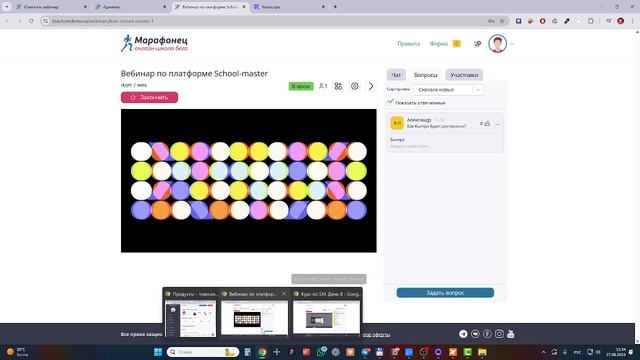
Task: Switch to the fourth browser tab with purple icon
Action: (288, 7)
